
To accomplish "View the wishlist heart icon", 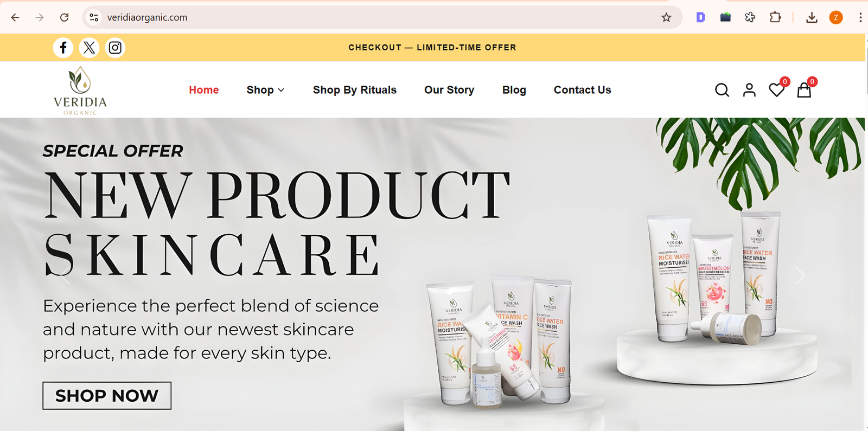I will pyautogui.click(x=777, y=90).
